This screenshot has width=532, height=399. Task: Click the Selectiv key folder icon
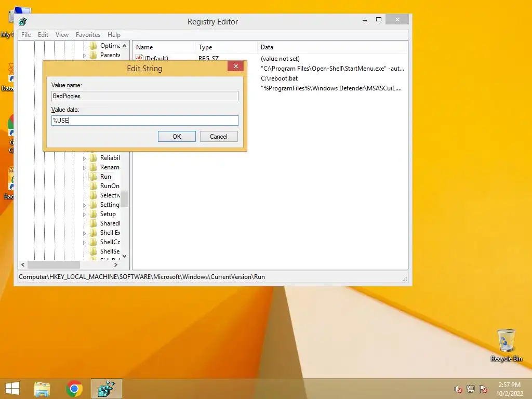coord(94,195)
